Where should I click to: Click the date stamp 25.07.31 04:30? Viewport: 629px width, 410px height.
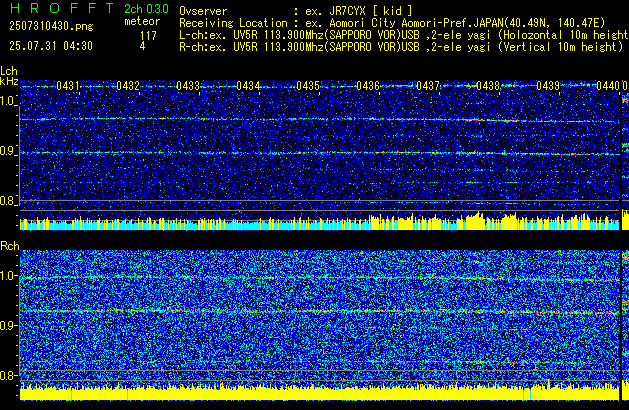(x=51, y=46)
